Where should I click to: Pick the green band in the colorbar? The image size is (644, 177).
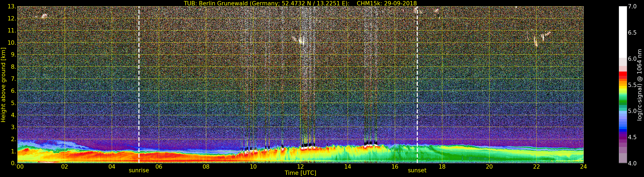[623, 101]
